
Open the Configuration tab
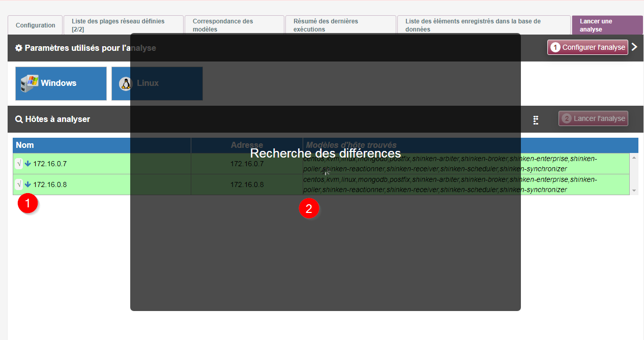(35, 25)
